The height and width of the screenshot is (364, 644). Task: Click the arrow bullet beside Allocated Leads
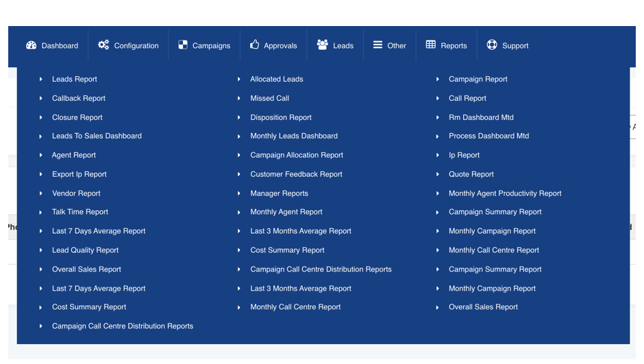tap(239, 80)
